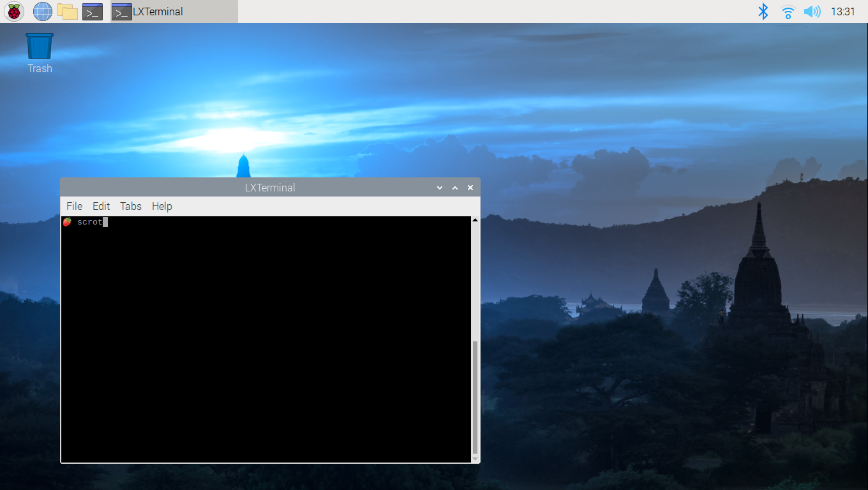This screenshot has height=490, width=868.
Task: Click the typed scrot command text
Action: [x=89, y=221]
